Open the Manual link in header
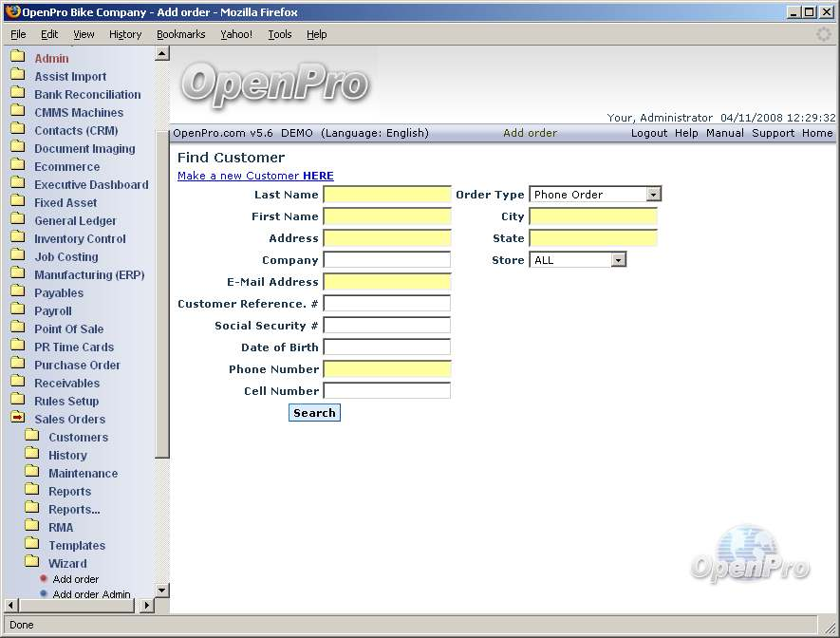Image resolution: width=840 pixels, height=638 pixels. (724, 133)
